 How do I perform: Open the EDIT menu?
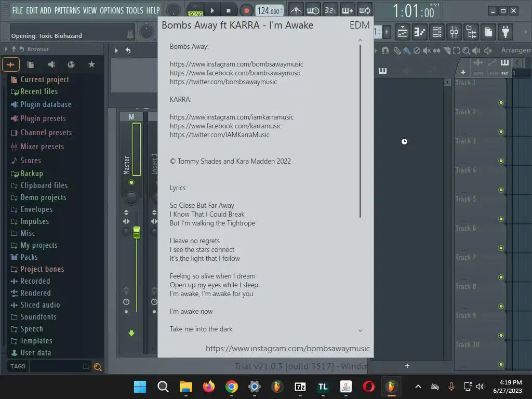point(32,10)
